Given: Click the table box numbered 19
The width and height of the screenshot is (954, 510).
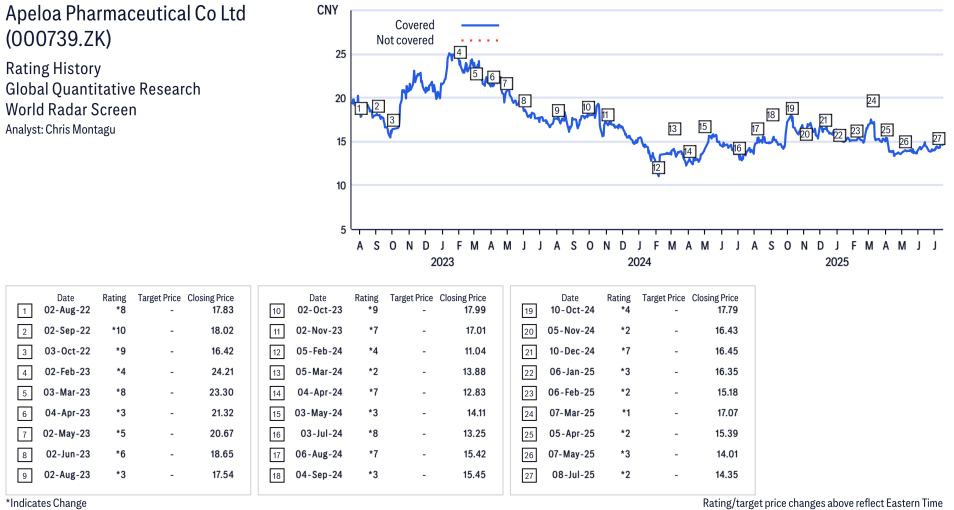Looking at the screenshot, I should pos(529,311).
